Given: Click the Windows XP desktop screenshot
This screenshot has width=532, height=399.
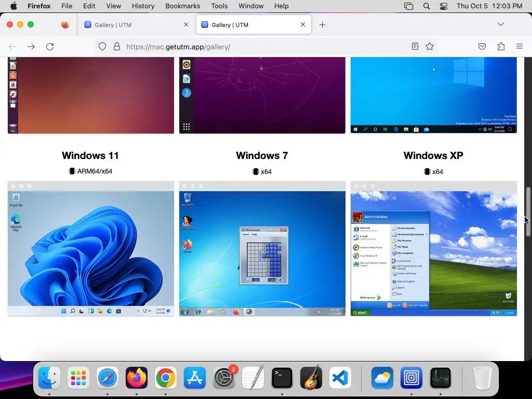Looking at the screenshot, I should (x=434, y=249).
